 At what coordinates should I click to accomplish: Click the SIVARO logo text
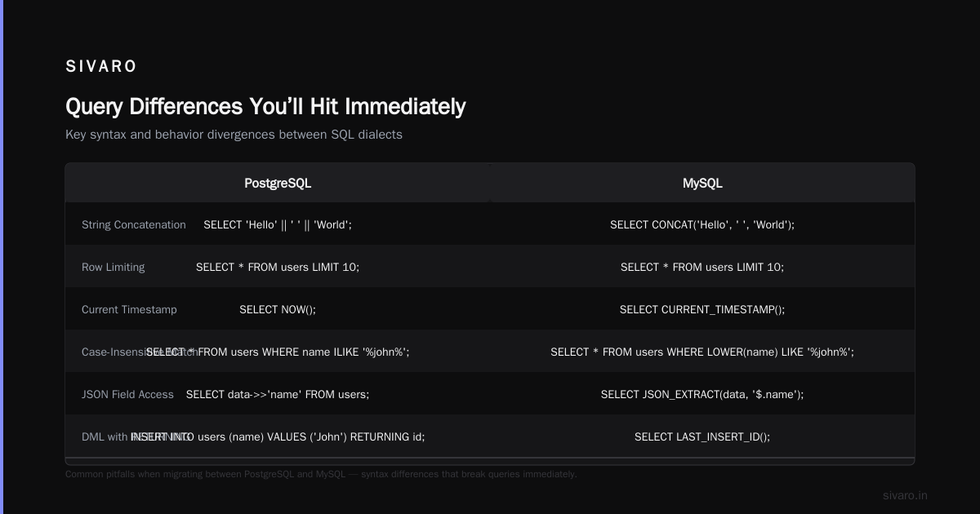[x=101, y=67]
